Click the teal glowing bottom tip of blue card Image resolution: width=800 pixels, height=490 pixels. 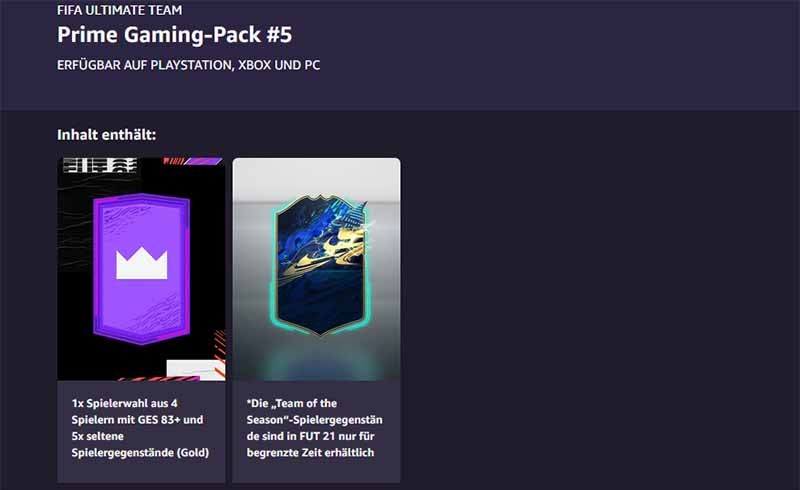click(320, 331)
